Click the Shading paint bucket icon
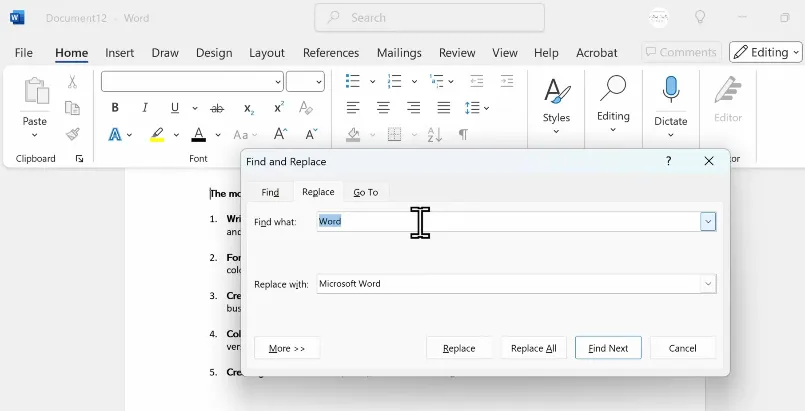Image resolution: width=805 pixels, height=411 pixels. (x=353, y=134)
